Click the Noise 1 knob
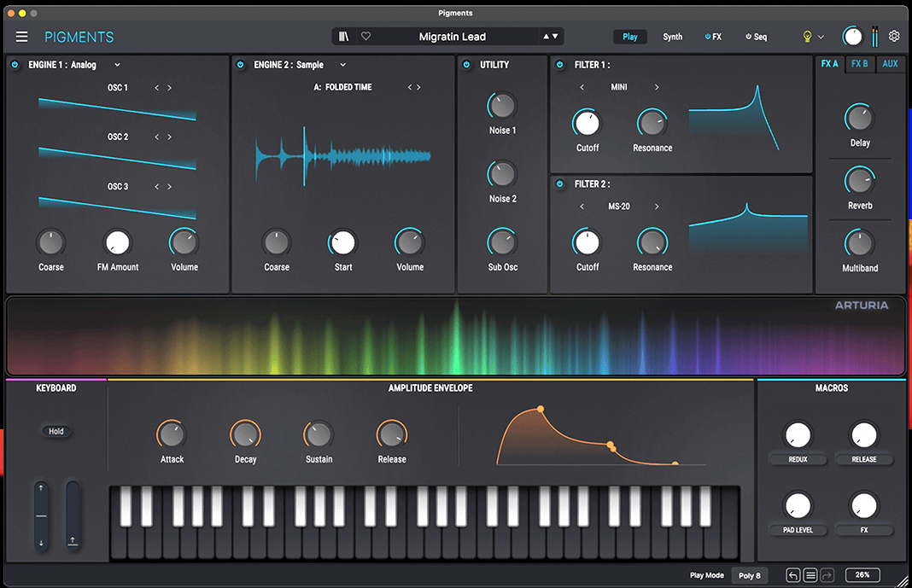Image resolution: width=912 pixels, height=588 pixels. (x=502, y=106)
